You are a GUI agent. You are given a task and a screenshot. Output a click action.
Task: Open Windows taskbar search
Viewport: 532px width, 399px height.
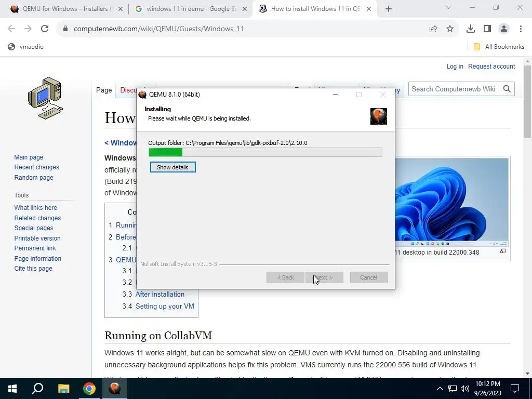tap(37, 389)
